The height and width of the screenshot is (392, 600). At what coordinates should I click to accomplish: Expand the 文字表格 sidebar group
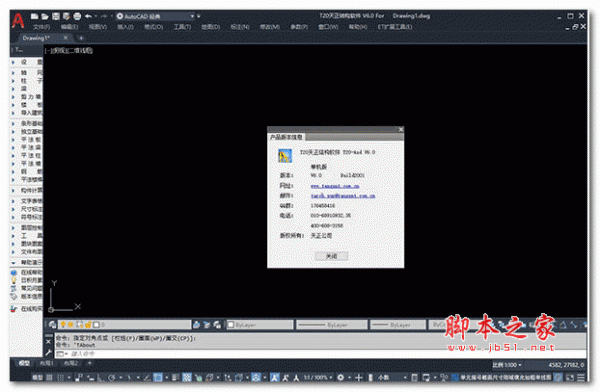click(x=26, y=201)
